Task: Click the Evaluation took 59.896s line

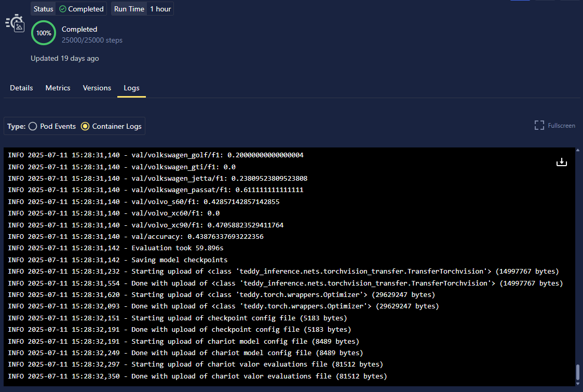Action: point(116,248)
